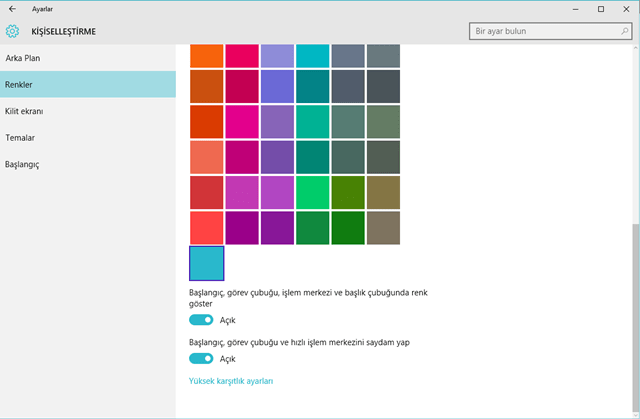Choose the coral red swatch above selected teal
Viewport: 640px width, 419px height.
tap(207, 228)
